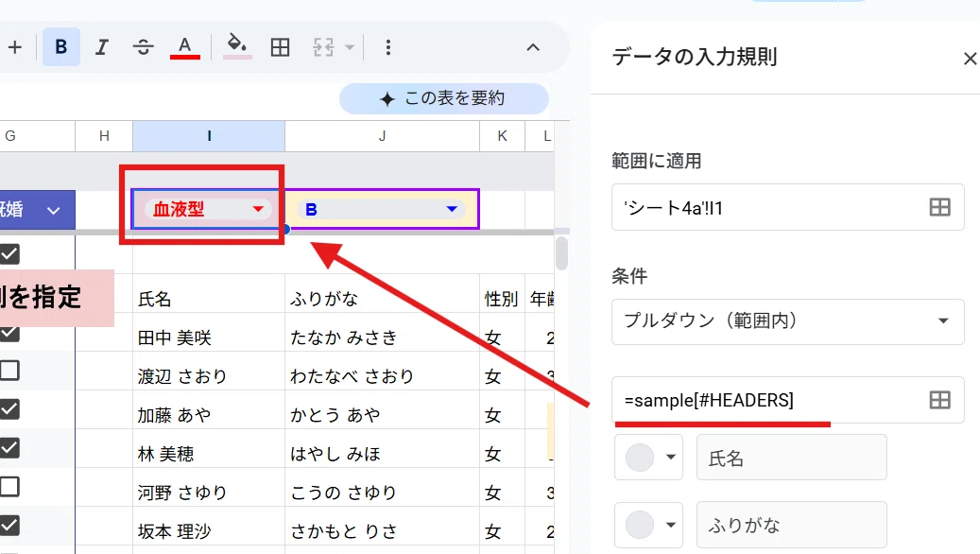Select column J header
The height and width of the screenshot is (554, 980).
(382, 136)
